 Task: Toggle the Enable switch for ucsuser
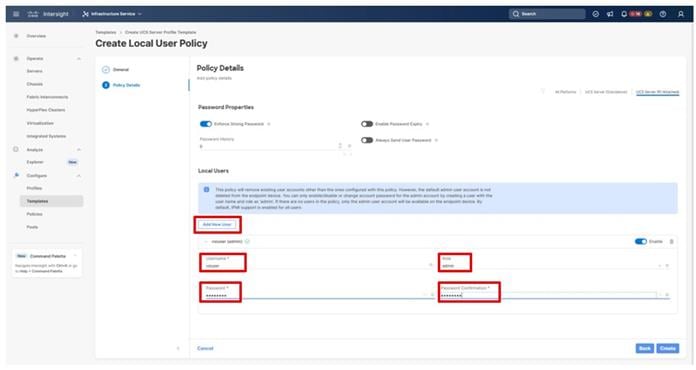pos(641,242)
